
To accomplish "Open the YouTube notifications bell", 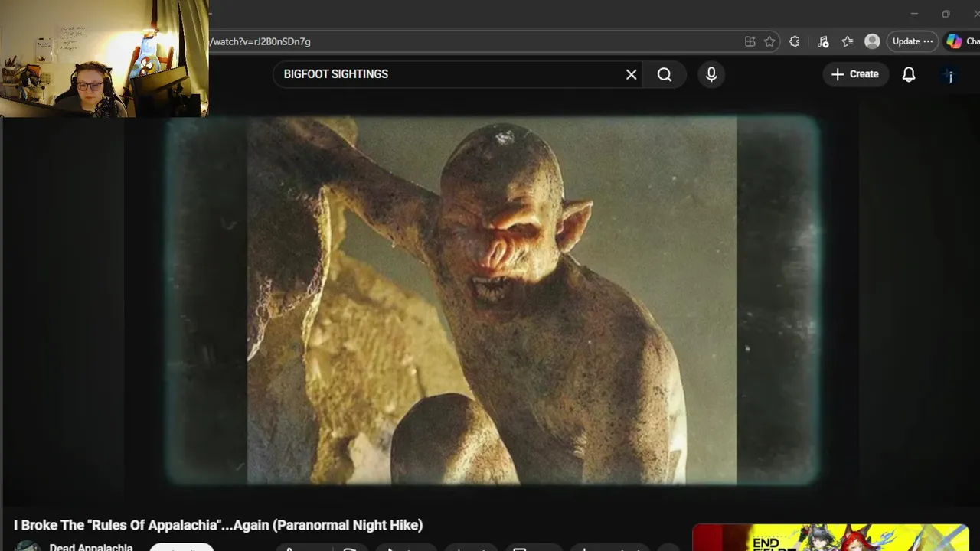I will 909,74.
